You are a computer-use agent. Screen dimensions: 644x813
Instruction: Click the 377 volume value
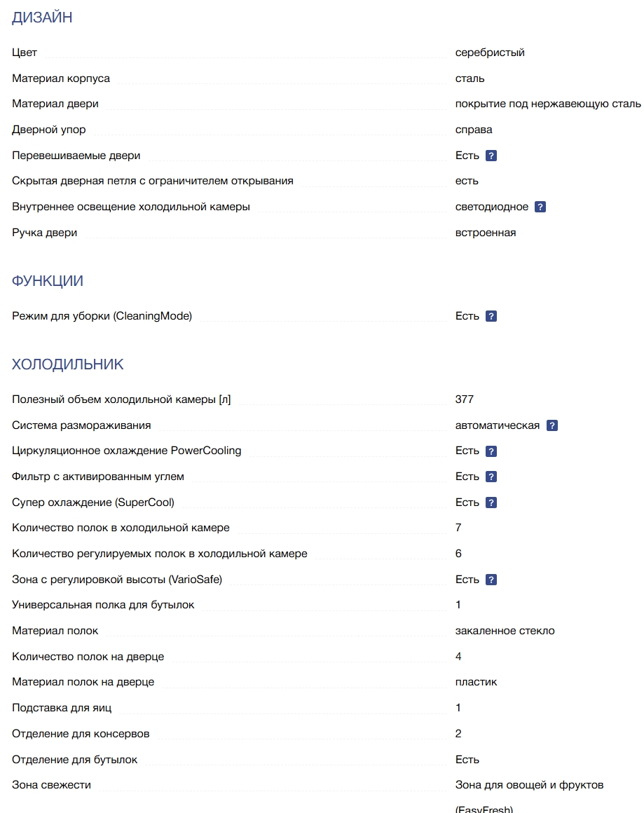click(464, 399)
